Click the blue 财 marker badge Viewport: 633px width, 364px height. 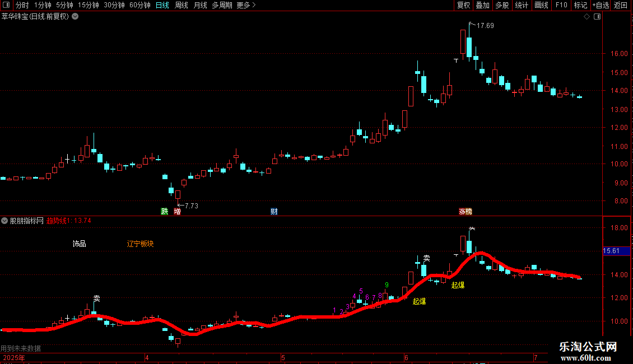pyautogui.click(x=274, y=212)
